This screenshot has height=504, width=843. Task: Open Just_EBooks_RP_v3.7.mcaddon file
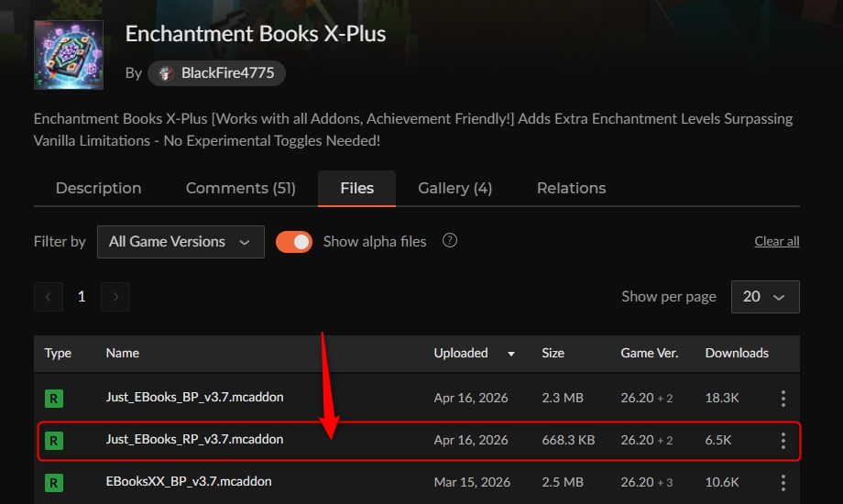[x=194, y=439]
